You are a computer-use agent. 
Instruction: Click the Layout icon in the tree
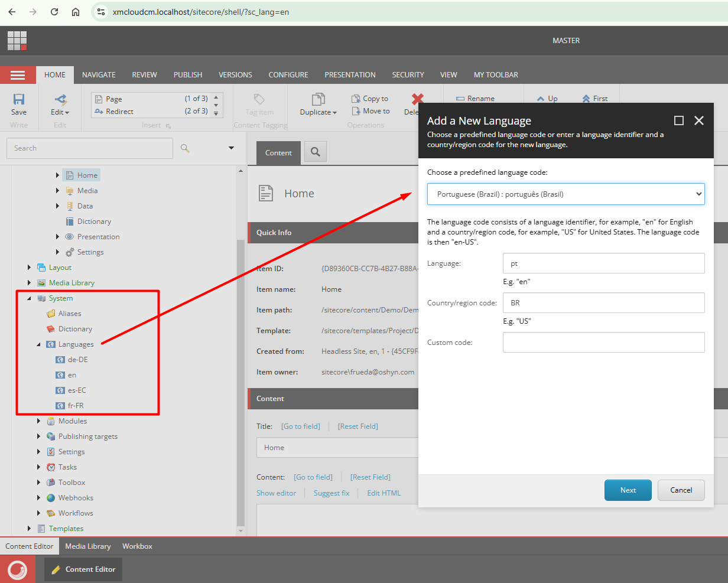[x=41, y=268]
